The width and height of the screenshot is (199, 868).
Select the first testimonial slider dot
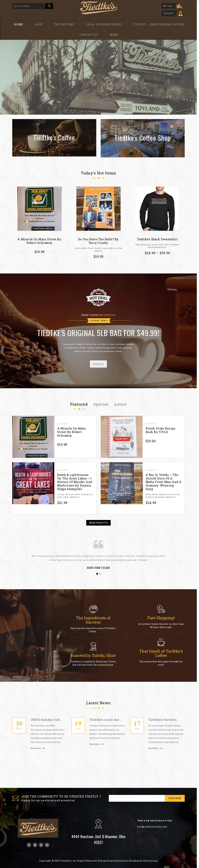[x=97, y=573]
